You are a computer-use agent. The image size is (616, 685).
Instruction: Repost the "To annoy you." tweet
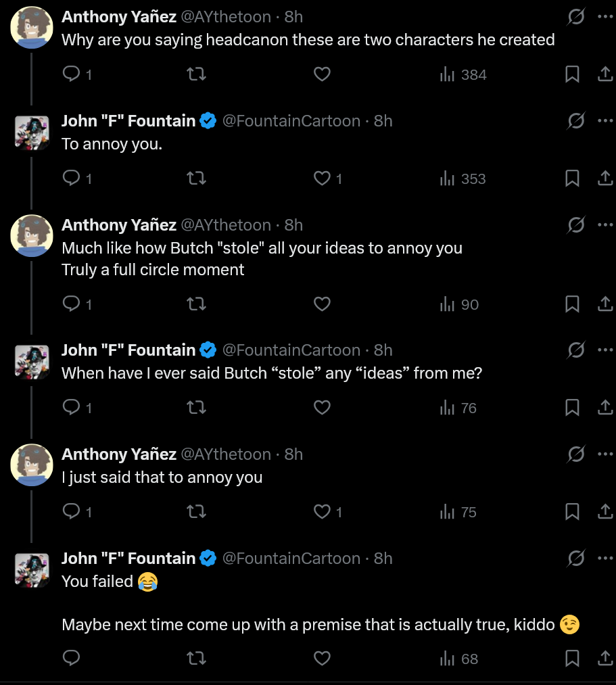[196, 179]
